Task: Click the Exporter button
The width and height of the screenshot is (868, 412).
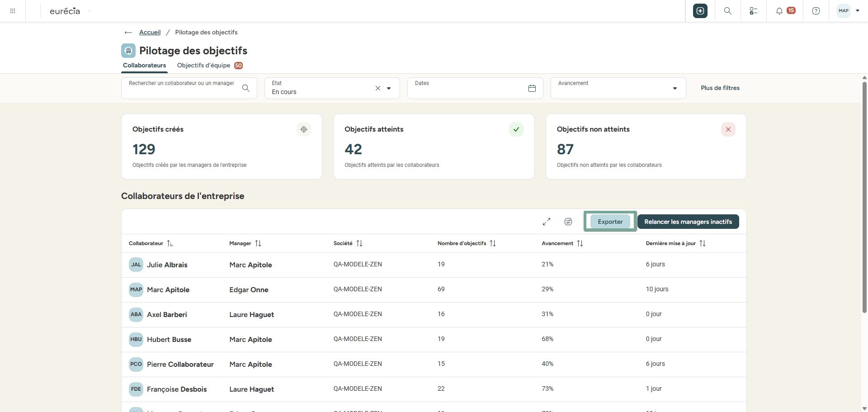Action: (x=610, y=222)
